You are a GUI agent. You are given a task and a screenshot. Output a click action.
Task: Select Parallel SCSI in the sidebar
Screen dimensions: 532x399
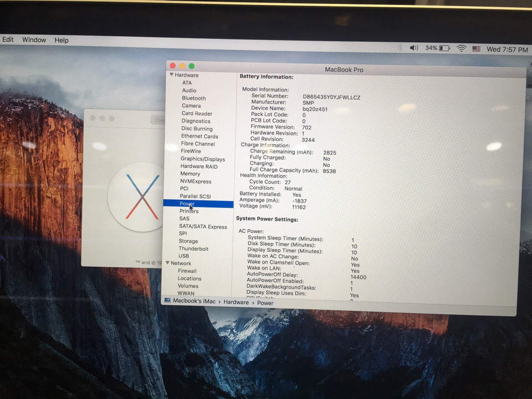[x=195, y=196]
